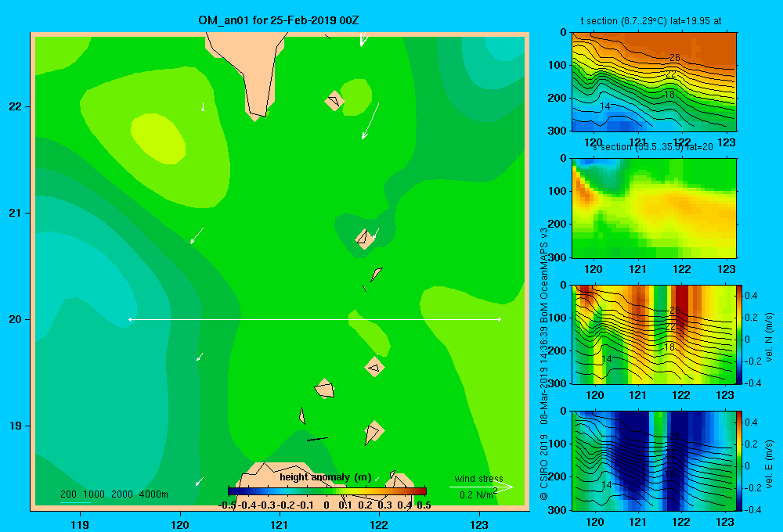Click "0.5" at right end of height anomaly scale
The height and width of the screenshot is (532, 783).
tap(424, 505)
